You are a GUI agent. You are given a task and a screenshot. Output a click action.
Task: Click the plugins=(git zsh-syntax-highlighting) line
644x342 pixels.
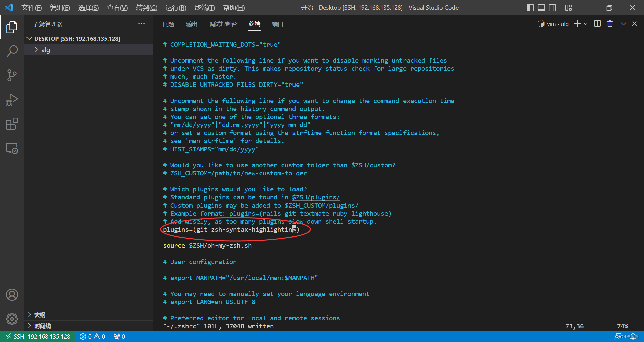pyautogui.click(x=231, y=229)
